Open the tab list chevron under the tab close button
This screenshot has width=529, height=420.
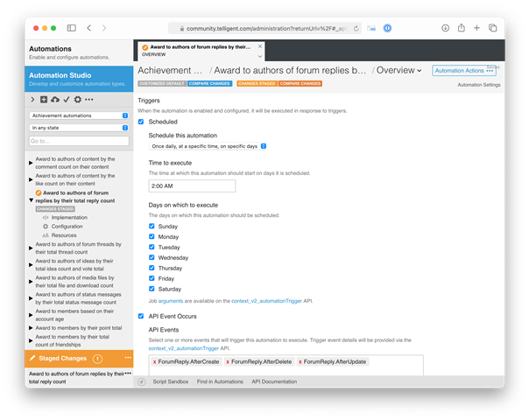pyautogui.click(x=260, y=56)
